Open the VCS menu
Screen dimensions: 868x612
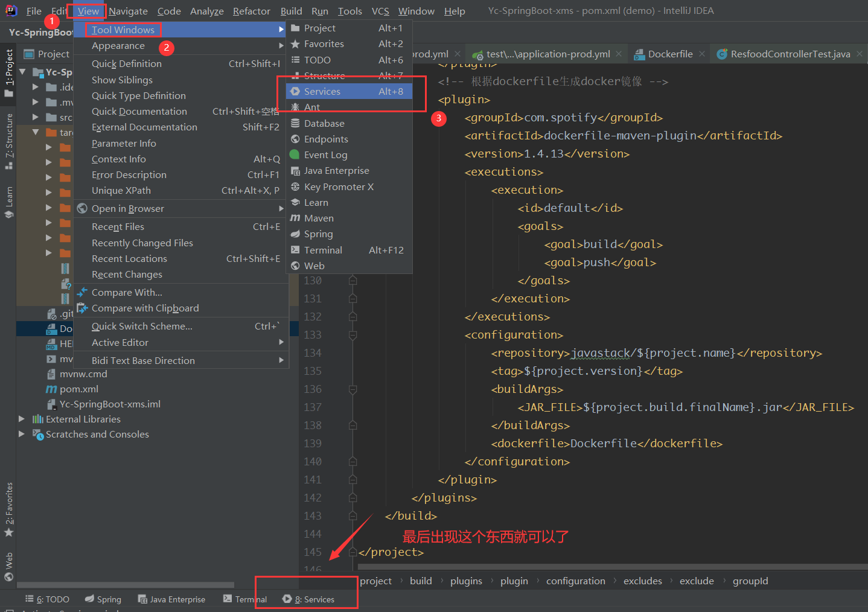click(x=380, y=11)
